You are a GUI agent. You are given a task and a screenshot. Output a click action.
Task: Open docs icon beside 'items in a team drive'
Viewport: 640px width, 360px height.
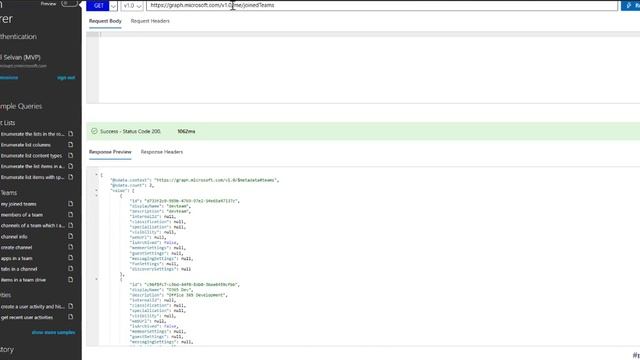click(71, 280)
